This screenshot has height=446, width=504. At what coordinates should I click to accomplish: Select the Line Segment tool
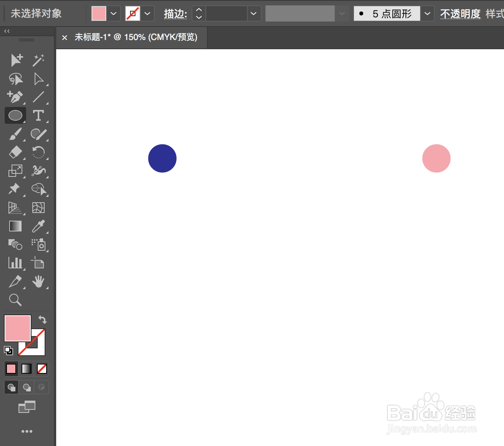pos(38,97)
